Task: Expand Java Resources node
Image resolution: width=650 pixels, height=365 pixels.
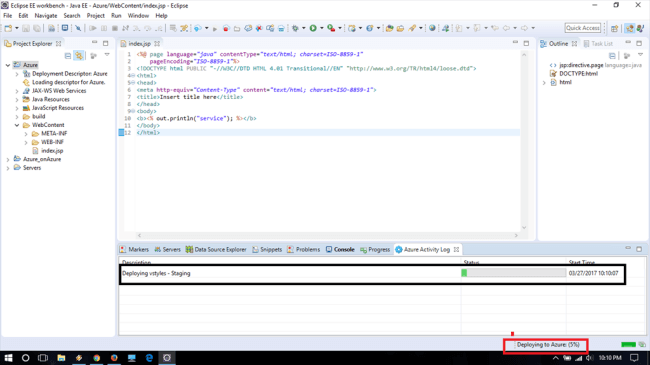Action: [17, 100]
